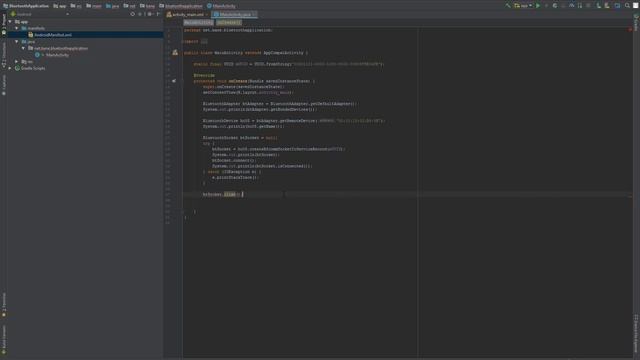The width and height of the screenshot is (640, 360).
Task: Open Project panel settings gear icon
Action: click(x=149, y=14)
